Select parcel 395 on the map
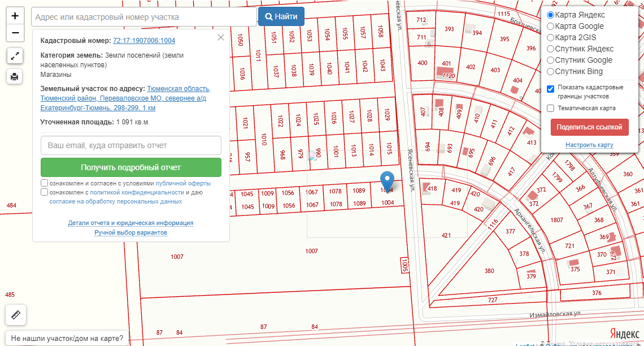Screen dimensions: 644x346 click(504, 39)
